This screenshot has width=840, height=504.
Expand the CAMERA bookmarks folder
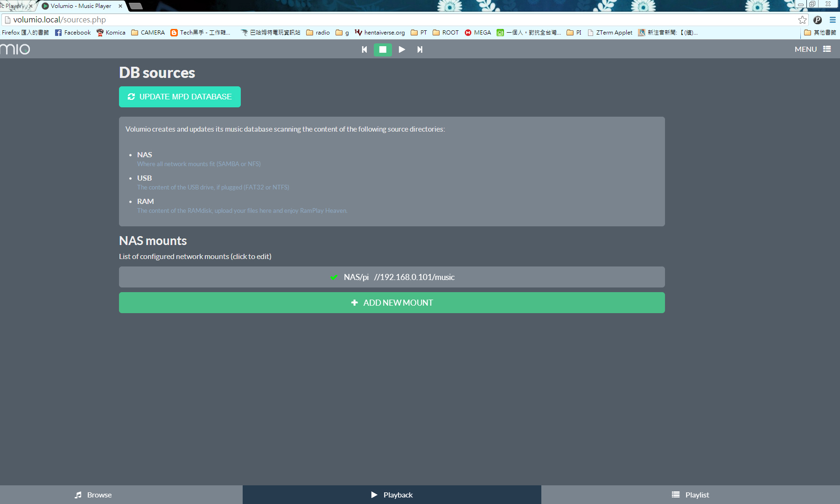point(148,33)
